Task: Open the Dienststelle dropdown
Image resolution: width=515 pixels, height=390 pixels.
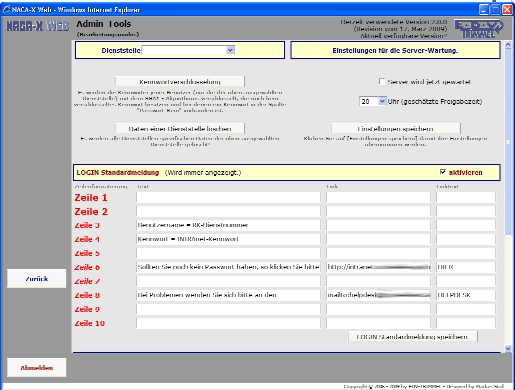Action: (230, 50)
